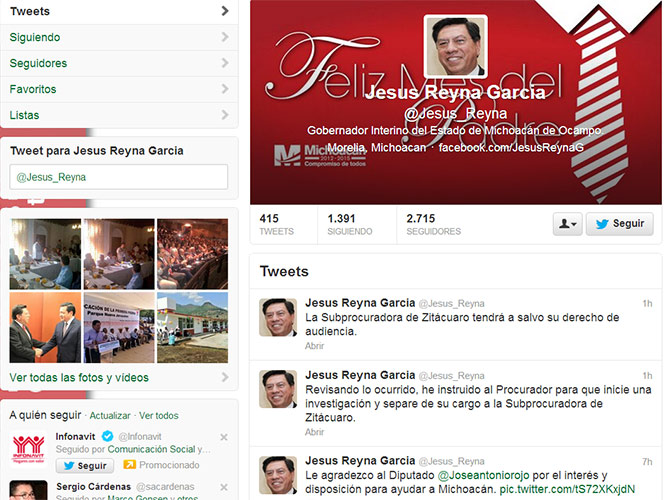
Task: Open the Listas section
Action: [119, 115]
